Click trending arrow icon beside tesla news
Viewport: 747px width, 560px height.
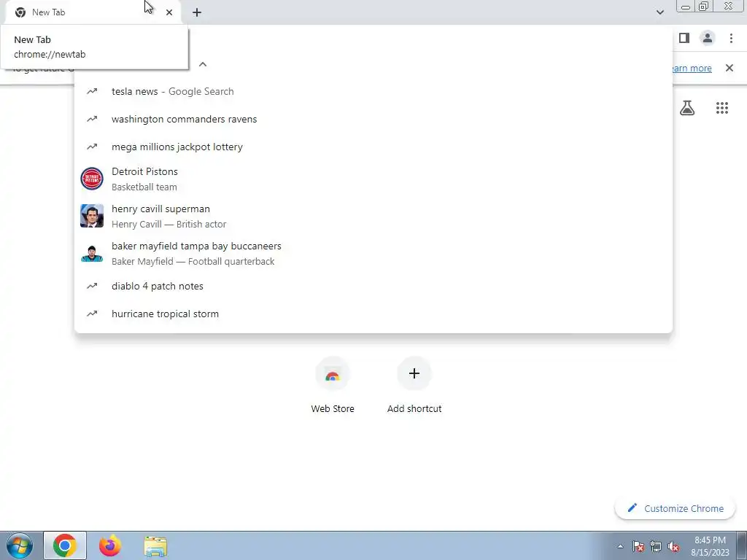[x=92, y=91]
